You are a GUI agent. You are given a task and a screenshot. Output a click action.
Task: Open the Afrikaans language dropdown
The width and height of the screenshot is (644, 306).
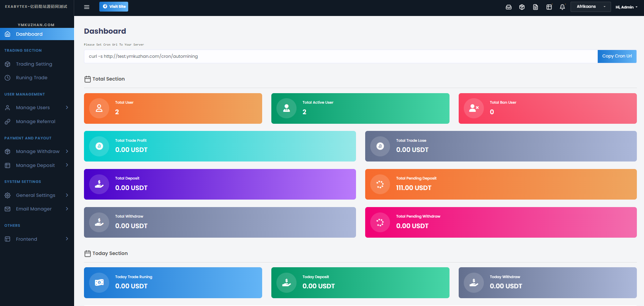coord(591,7)
